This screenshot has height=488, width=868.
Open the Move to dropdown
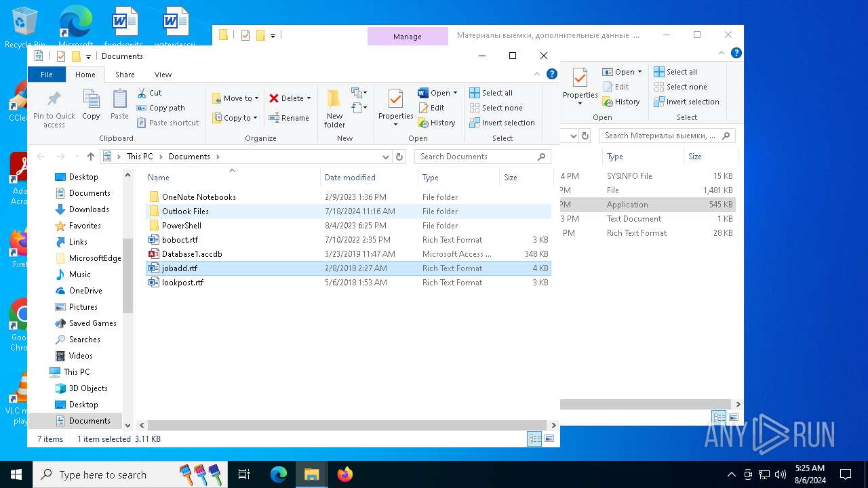pos(235,98)
